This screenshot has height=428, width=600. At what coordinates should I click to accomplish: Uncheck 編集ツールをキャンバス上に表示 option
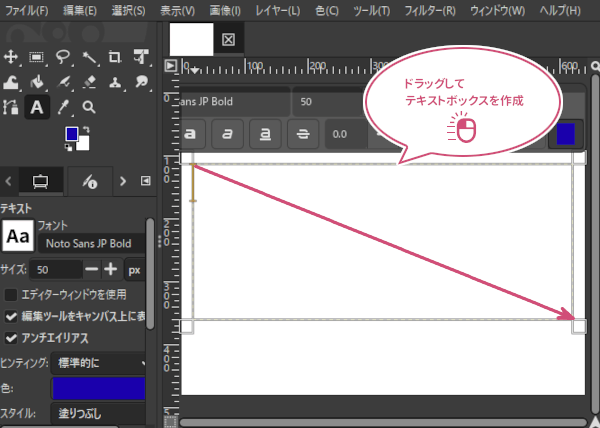[x=11, y=316]
